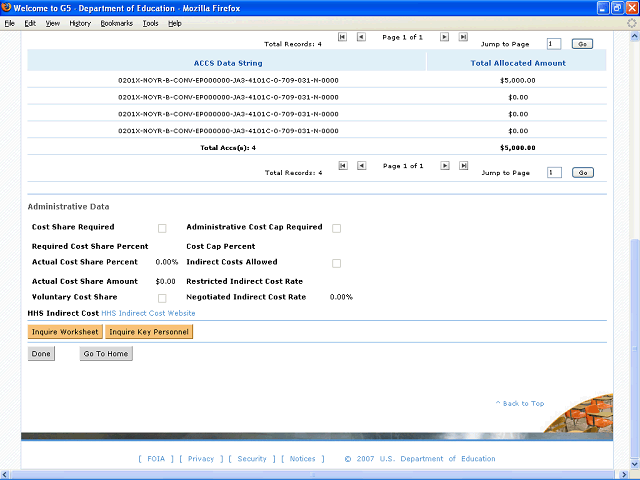Click the top Go button
Viewport: 640px width, 480px height.
[582, 44]
